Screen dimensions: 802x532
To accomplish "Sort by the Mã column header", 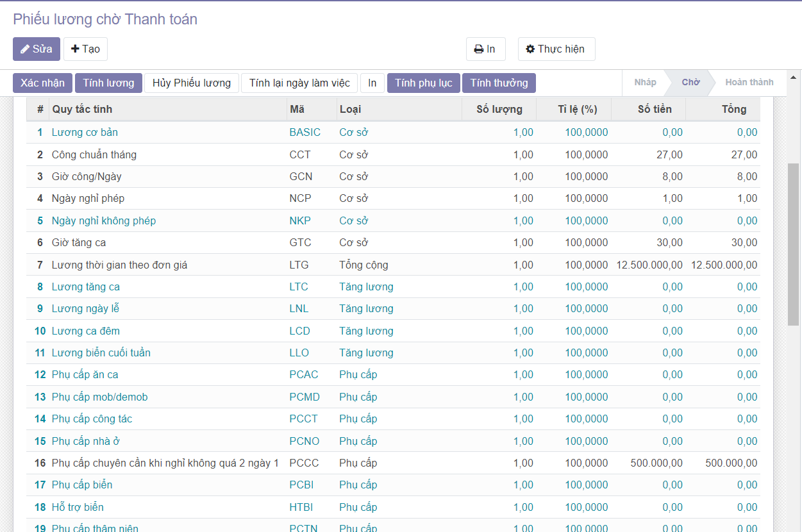I will point(297,109).
